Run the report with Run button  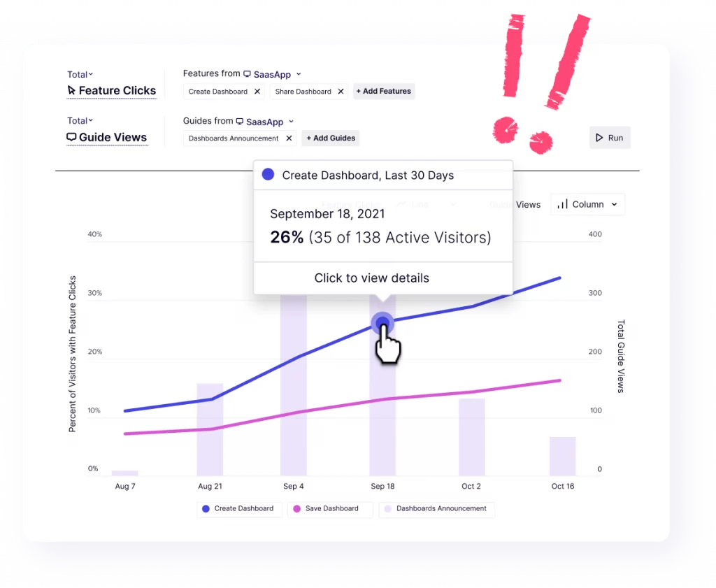tap(610, 138)
